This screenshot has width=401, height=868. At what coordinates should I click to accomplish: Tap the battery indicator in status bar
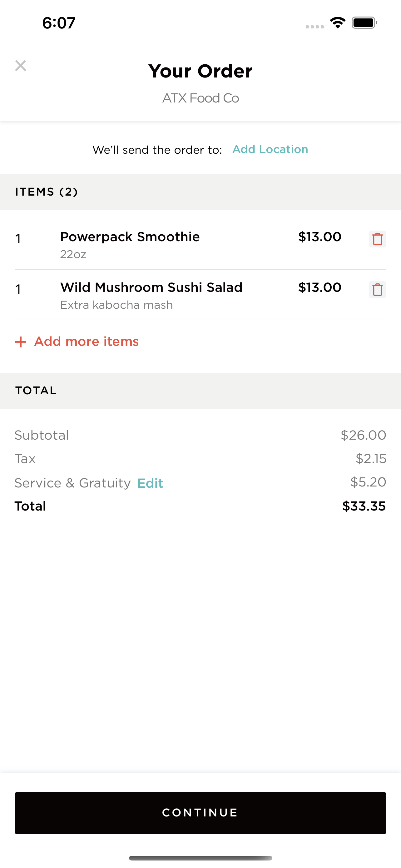click(x=364, y=22)
